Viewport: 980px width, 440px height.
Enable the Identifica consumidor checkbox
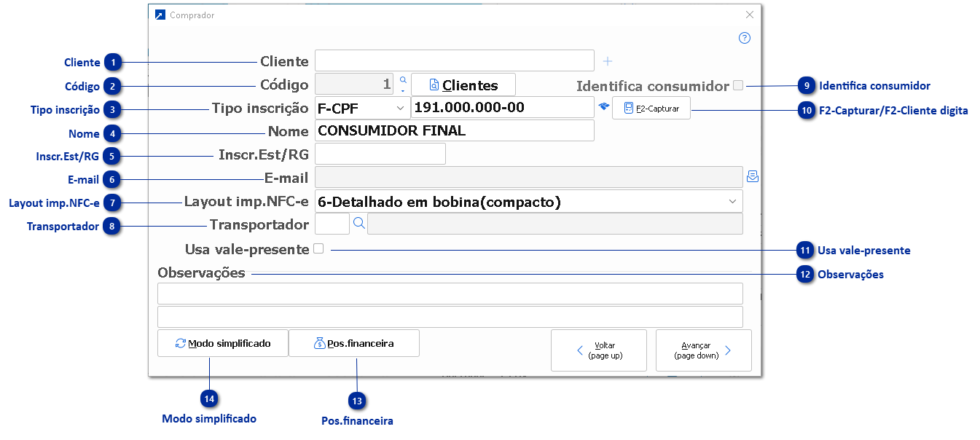pos(738,85)
